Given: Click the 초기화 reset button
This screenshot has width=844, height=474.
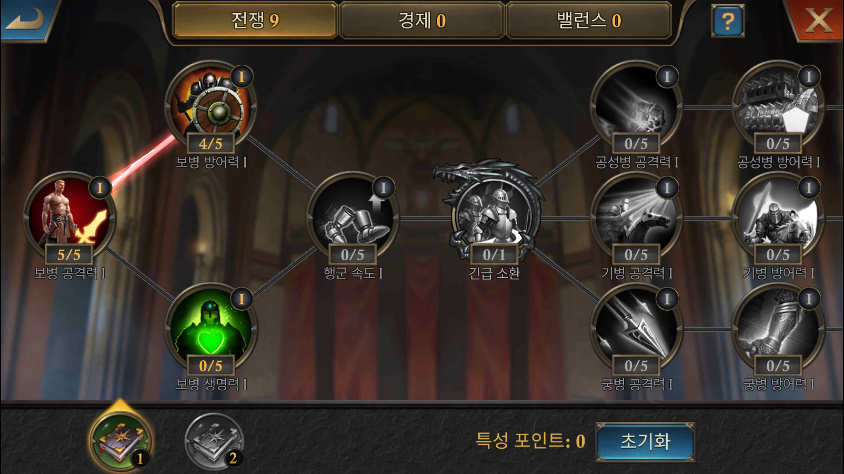Looking at the screenshot, I should point(645,442).
